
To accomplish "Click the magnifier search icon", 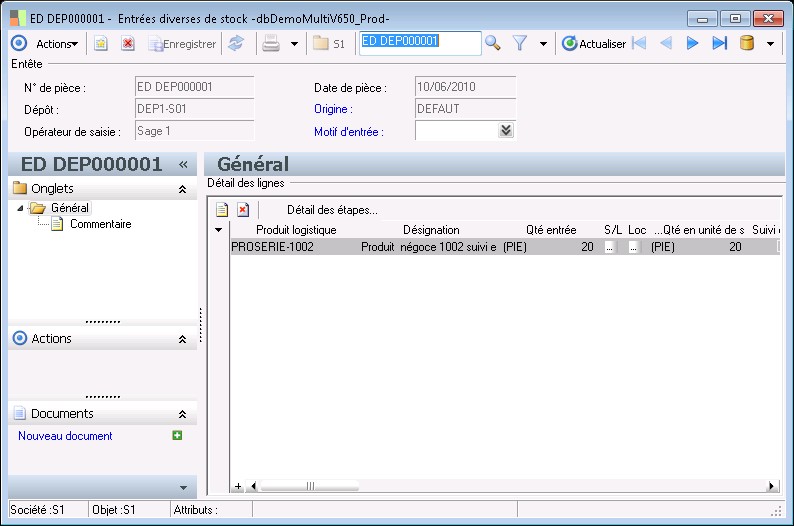I will [493, 44].
